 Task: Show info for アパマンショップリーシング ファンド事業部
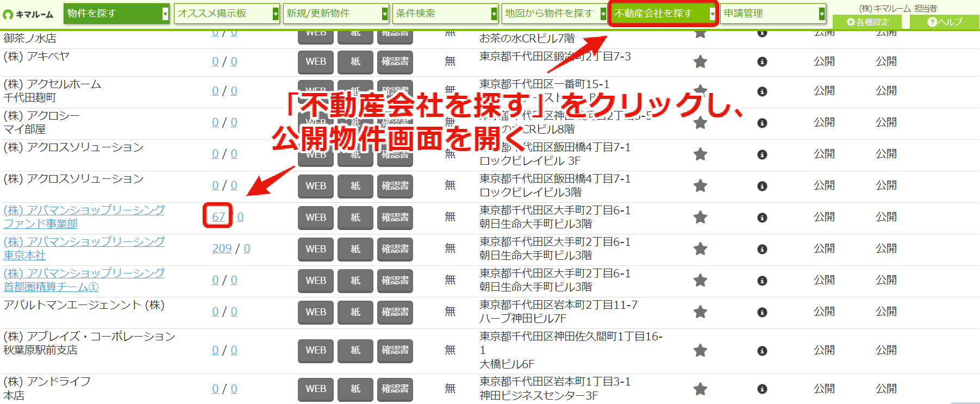coord(762,217)
